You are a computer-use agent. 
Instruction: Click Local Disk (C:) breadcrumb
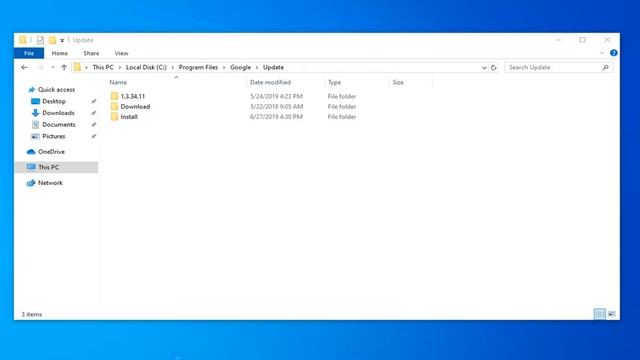point(146,67)
